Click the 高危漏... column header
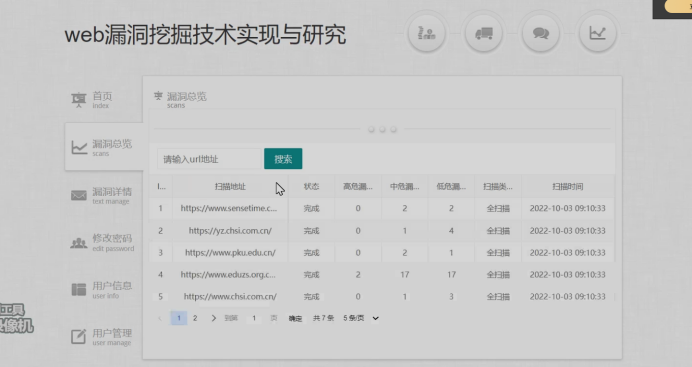The width and height of the screenshot is (692, 367). tap(358, 187)
